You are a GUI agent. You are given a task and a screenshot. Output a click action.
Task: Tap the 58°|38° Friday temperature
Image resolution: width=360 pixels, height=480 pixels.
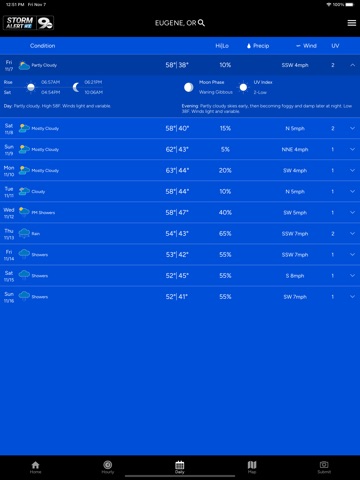point(177,65)
